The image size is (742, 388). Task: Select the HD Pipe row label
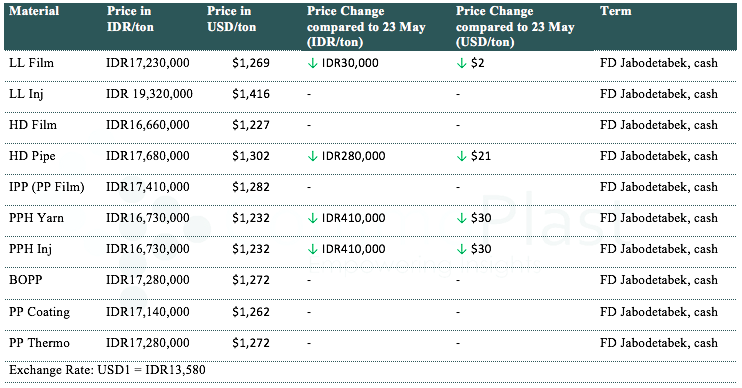pos(32,156)
